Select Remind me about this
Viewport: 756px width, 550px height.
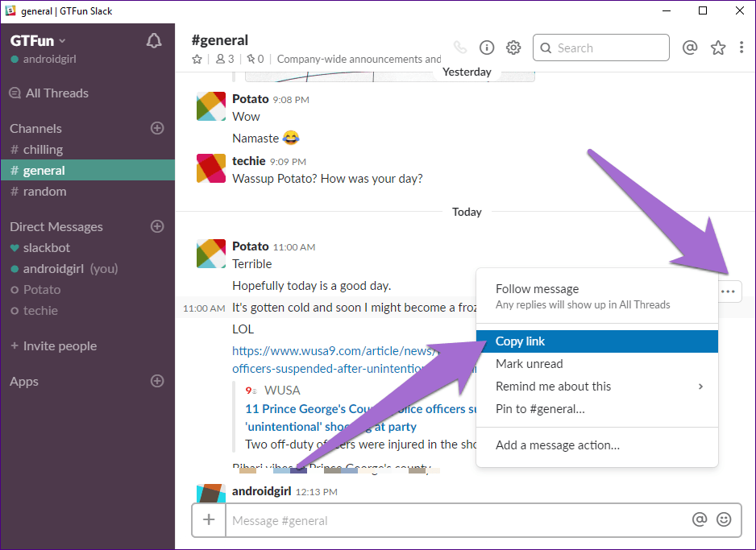pos(597,387)
